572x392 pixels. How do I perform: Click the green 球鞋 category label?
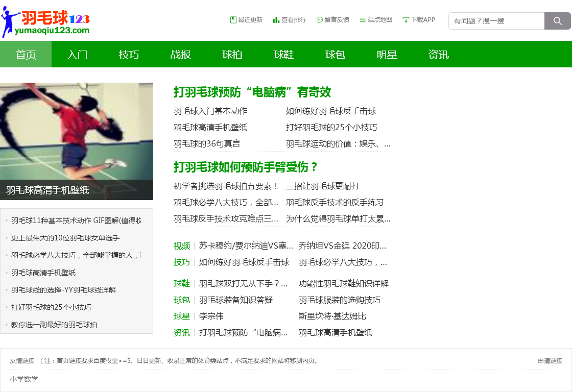pos(182,284)
